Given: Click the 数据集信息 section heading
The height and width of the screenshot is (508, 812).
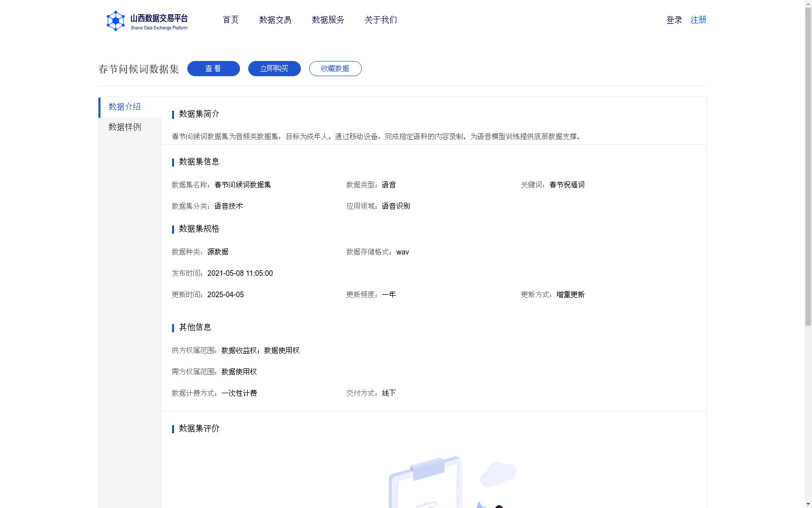Looking at the screenshot, I should [x=199, y=162].
